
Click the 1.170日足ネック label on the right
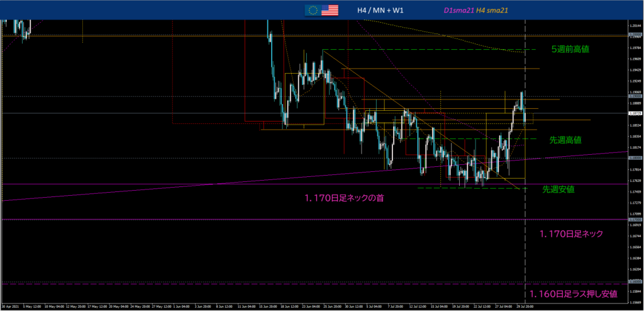click(571, 234)
